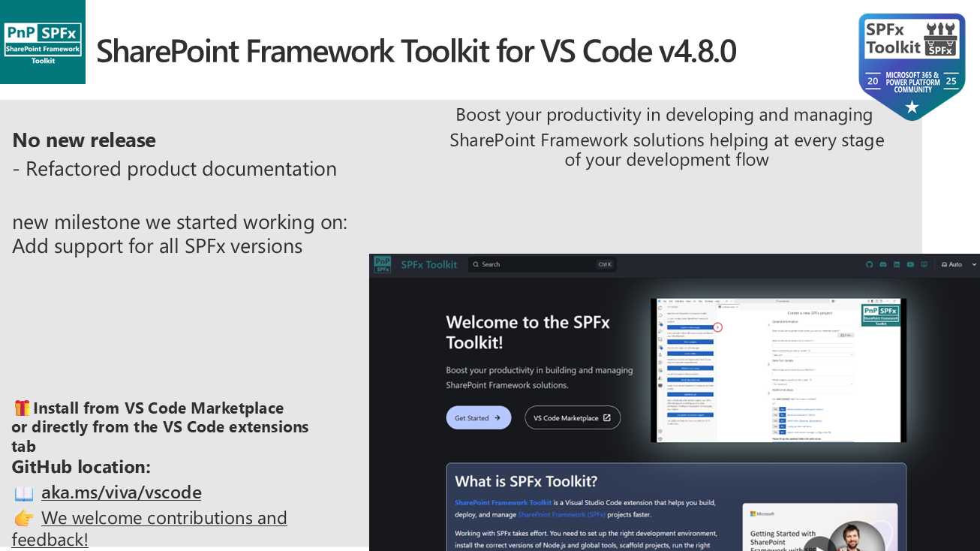Focus the Search box in the site navbar
This screenshot has height=551, width=980.
pyautogui.click(x=542, y=264)
